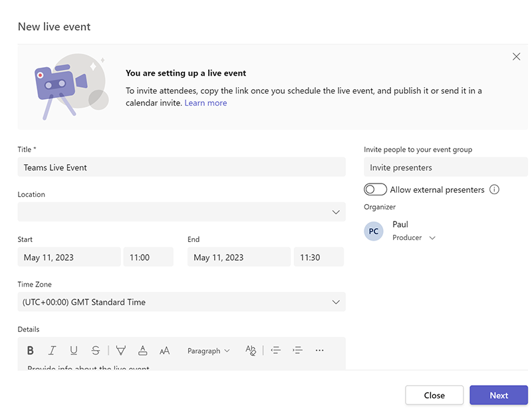Screen dimensions: 532x409
Task: Toggle underline formatting
Action: (x=74, y=350)
